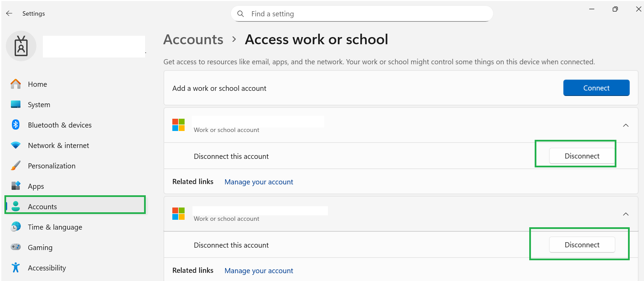Viewport: 644px width, 281px height.
Task: Open Manage your account for first account
Action: [259, 182]
